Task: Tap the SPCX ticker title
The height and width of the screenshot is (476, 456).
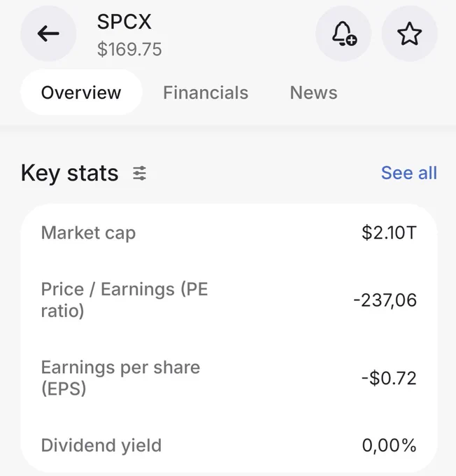Action: 124,22
